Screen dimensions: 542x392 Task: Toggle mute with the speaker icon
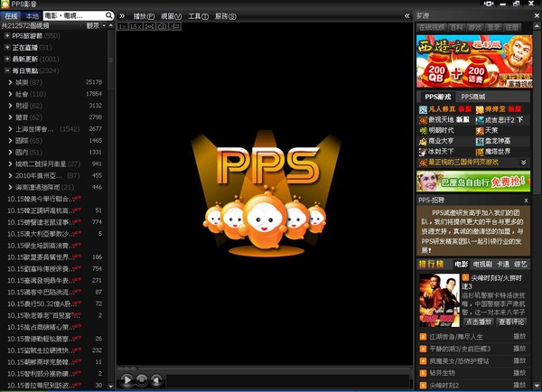[x=156, y=380]
